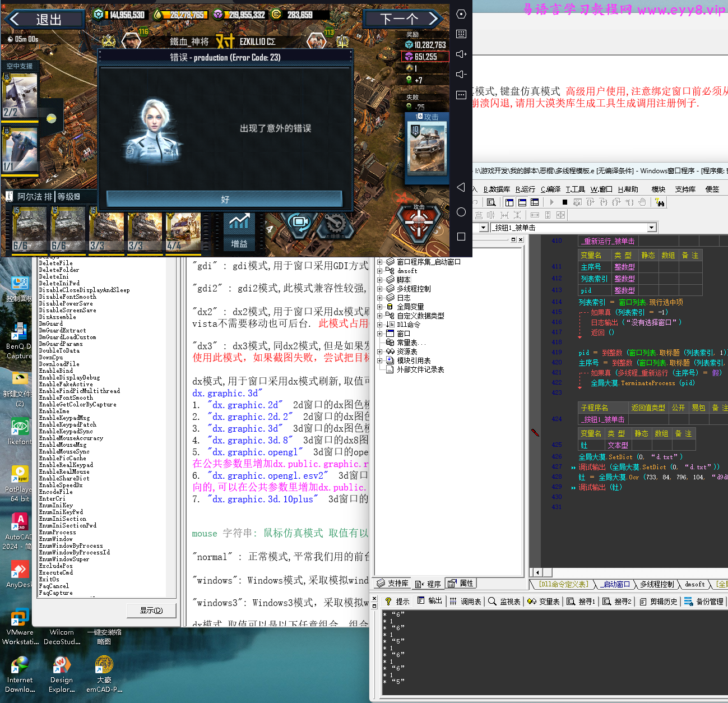Expand the 全局变量 tree node
The height and width of the screenshot is (703, 728).
tap(379, 307)
